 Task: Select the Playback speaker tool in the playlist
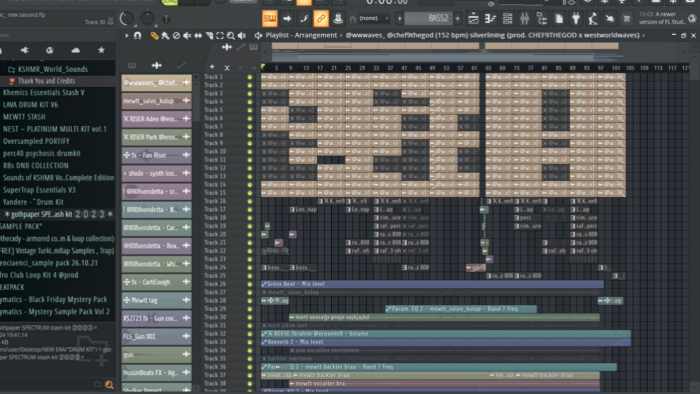click(x=242, y=36)
